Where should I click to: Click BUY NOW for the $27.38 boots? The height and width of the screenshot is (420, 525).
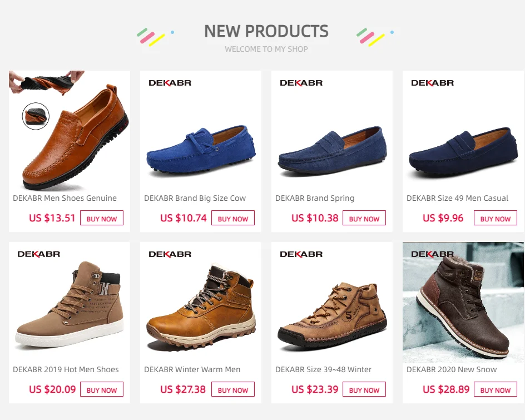[233, 389]
